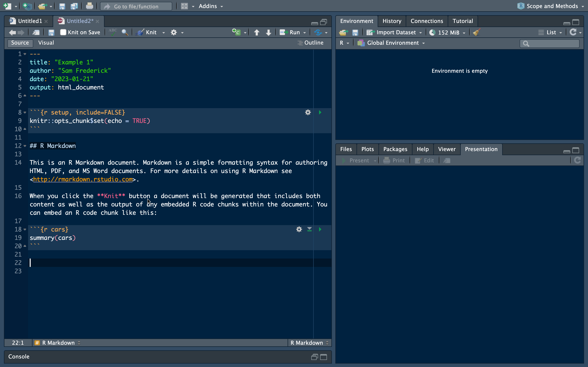
Task: Run all chunks above cars chunk
Action: pyautogui.click(x=309, y=229)
